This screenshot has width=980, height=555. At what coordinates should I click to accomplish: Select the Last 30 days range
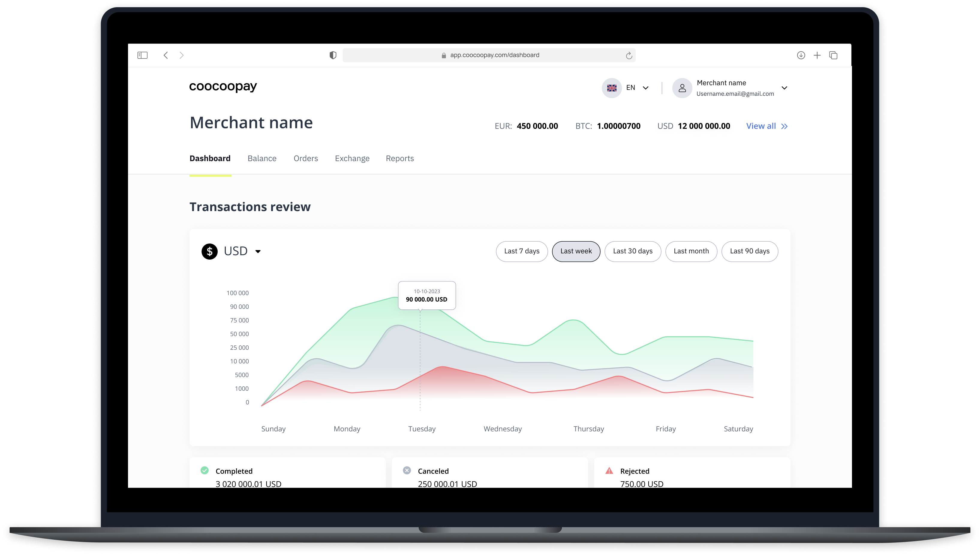[632, 251]
